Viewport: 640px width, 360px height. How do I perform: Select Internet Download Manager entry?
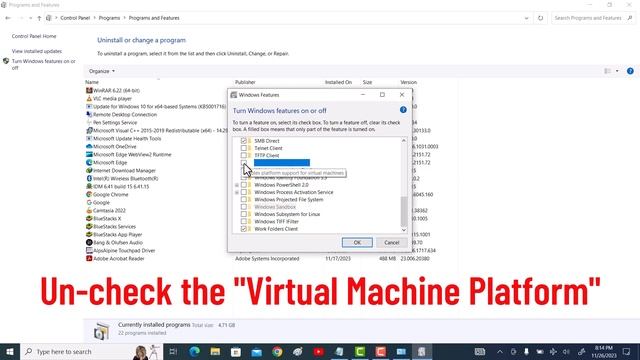[121, 170]
